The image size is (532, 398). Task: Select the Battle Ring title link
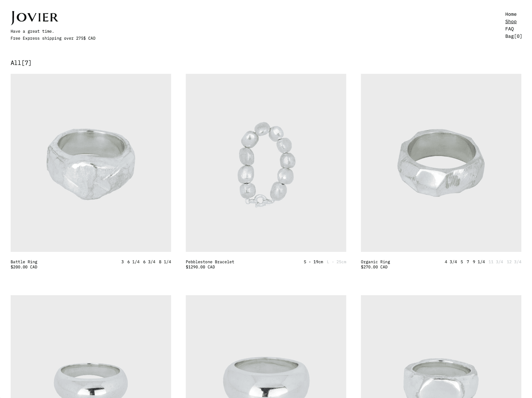click(x=24, y=262)
